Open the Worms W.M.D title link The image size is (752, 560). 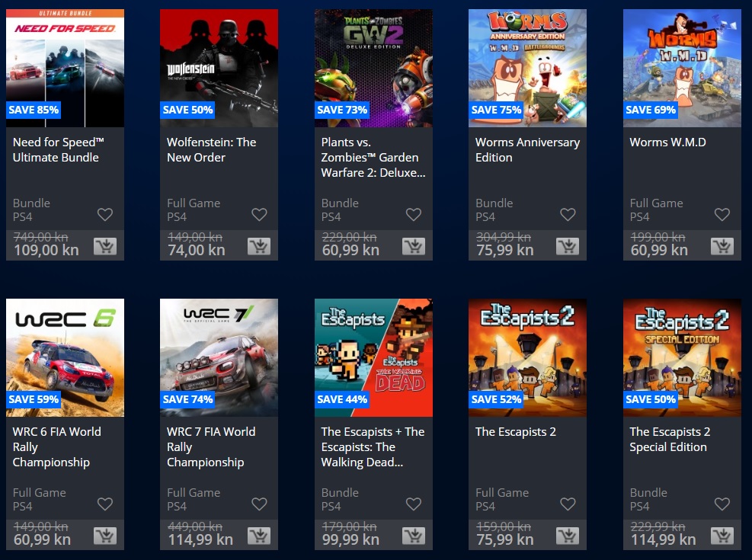pyautogui.click(x=667, y=142)
